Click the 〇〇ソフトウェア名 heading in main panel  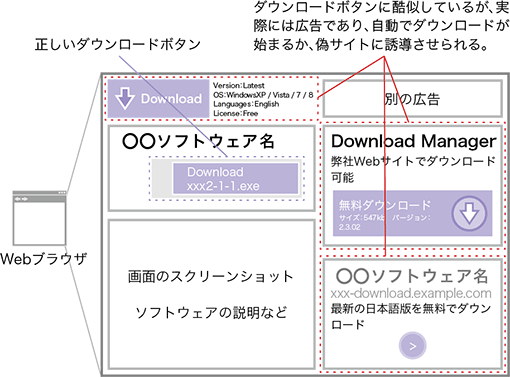click(x=198, y=141)
